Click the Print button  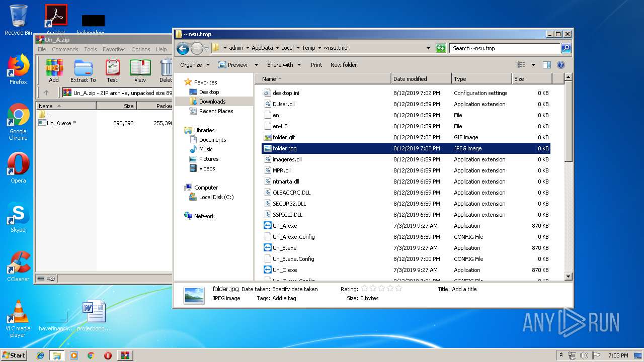coord(316,65)
